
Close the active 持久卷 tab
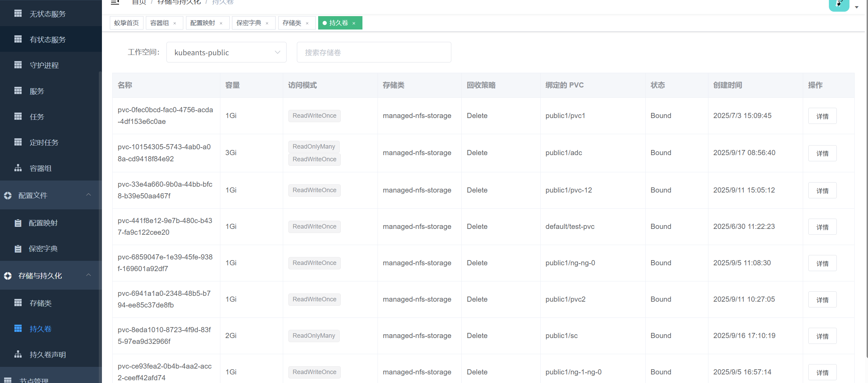[x=354, y=23]
